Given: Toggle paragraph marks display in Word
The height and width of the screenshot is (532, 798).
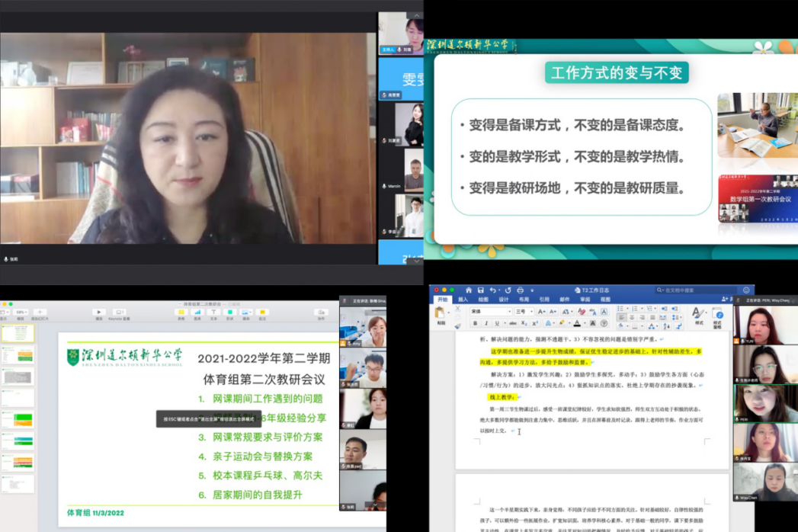Looking at the screenshot, I should click(679, 325).
